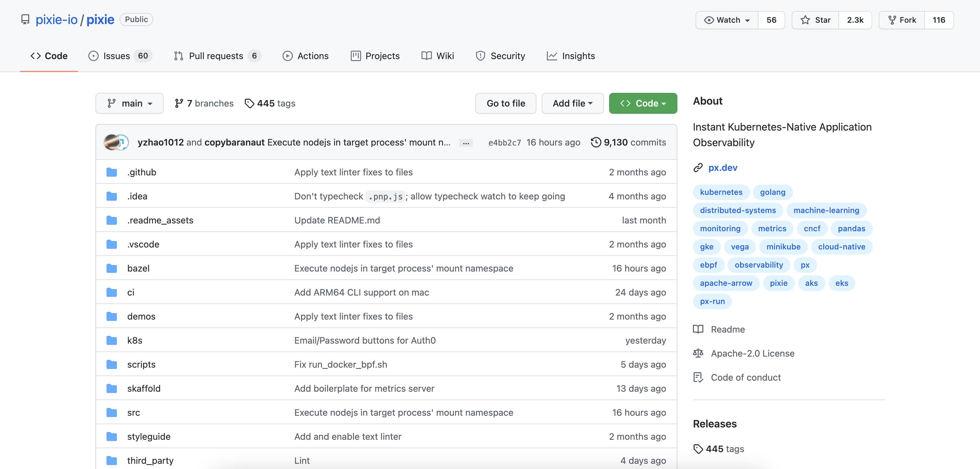Expand the commit message ellipsis
The width and height of the screenshot is (980, 469).
coord(466,143)
